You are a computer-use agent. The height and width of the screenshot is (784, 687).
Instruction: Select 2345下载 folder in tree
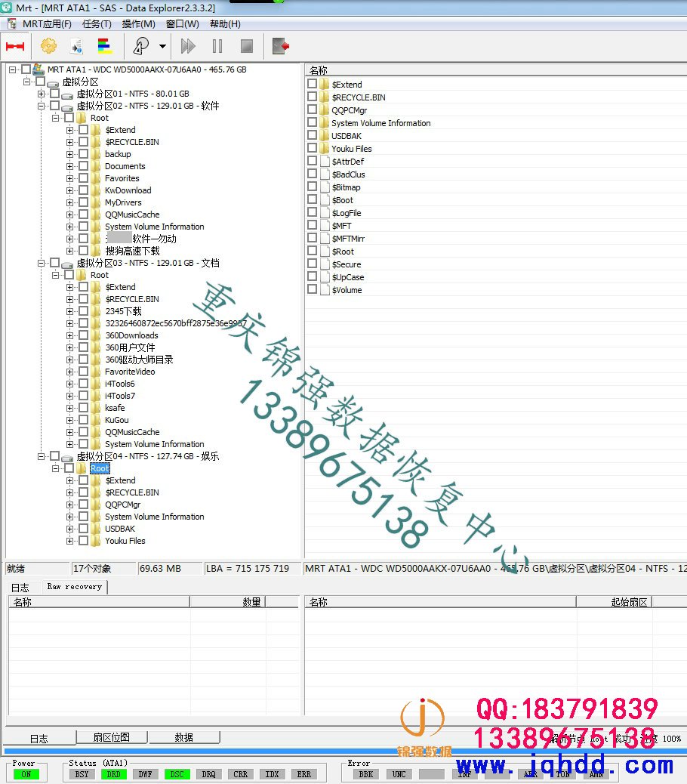[x=123, y=311]
